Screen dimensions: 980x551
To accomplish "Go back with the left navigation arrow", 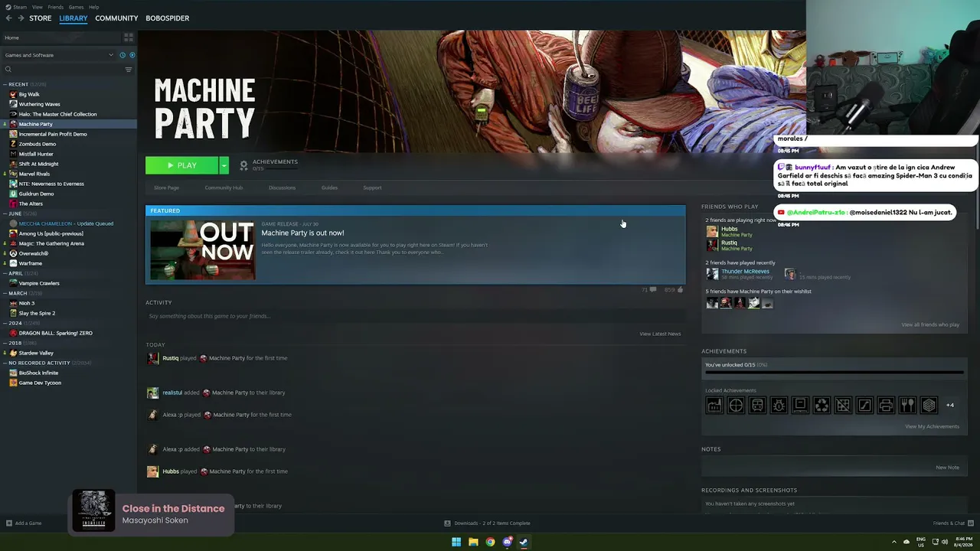I will (9, 18).
